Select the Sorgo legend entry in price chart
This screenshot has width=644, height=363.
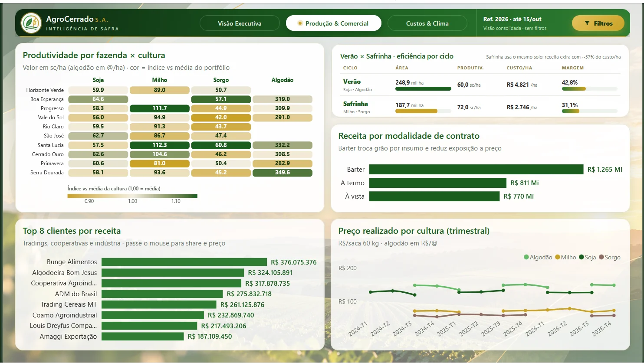pos(610,257)
